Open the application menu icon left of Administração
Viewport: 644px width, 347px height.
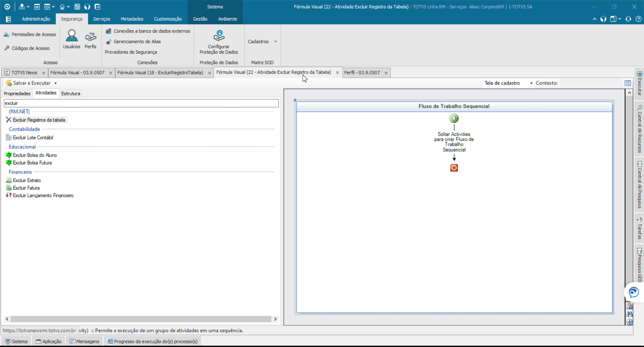tap(8, 19)
